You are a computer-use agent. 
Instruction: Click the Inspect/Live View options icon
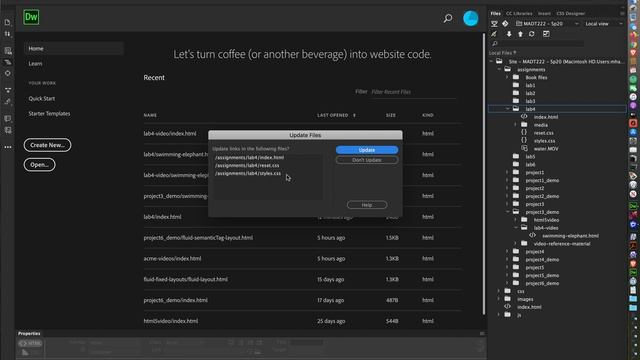7,51
